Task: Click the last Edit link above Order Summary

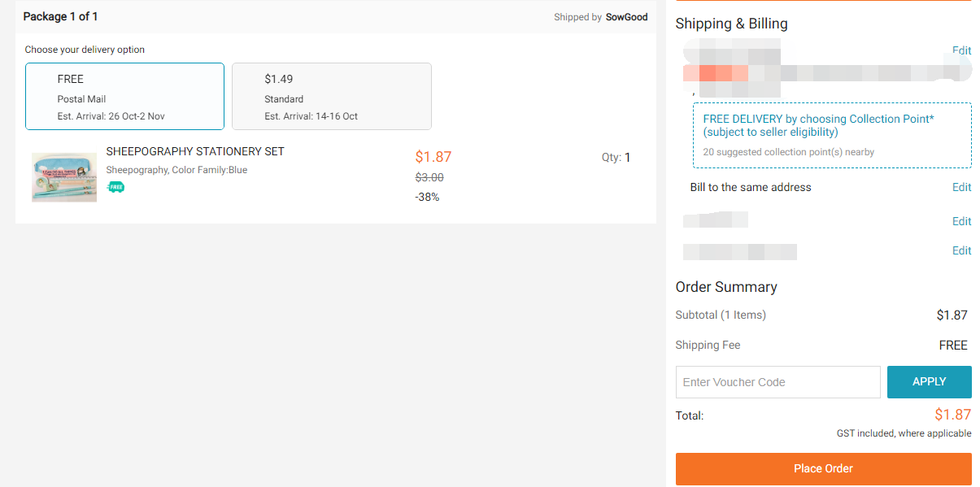Action: point(961,250)
